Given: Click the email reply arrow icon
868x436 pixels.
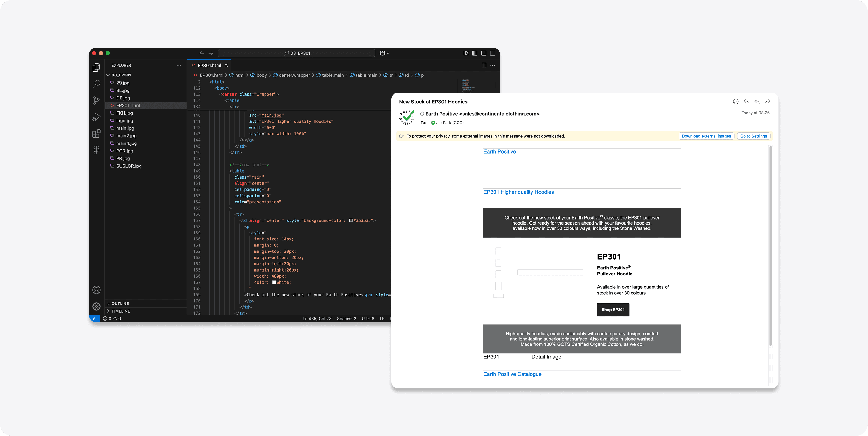Looking at the screenshot, I should coord(746,102).
